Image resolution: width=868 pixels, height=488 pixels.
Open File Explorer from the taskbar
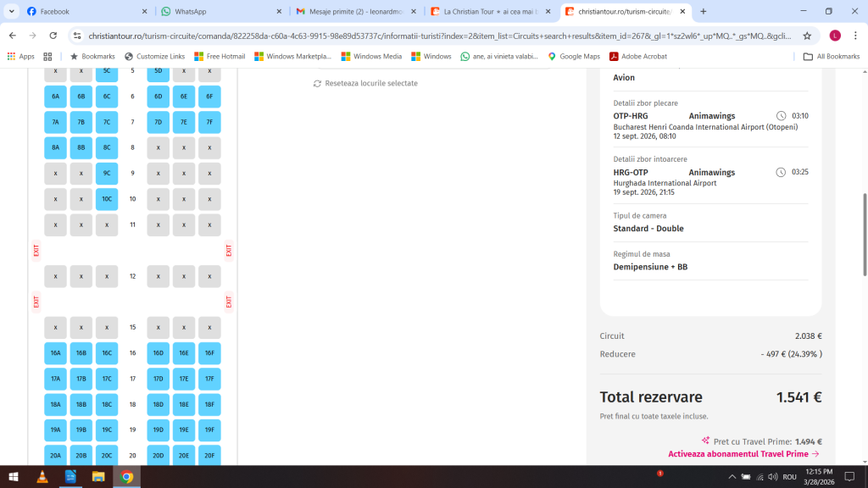[x=98, y=477]
